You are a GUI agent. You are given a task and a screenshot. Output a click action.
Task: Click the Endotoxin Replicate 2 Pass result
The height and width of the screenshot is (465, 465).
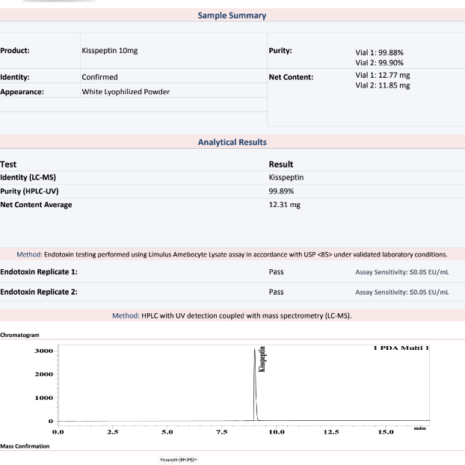(x=276, y=292)
